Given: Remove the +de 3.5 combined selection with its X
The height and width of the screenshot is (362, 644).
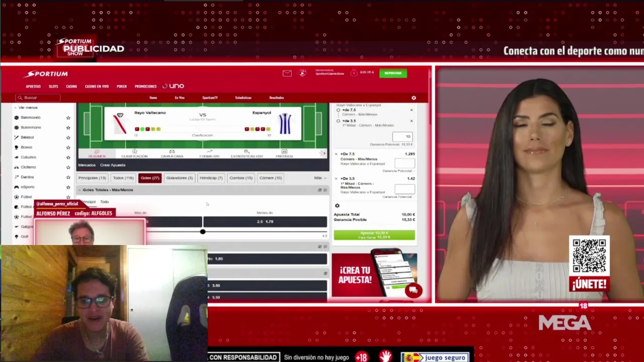Looking at the screenshot, I should coord(411,121).
